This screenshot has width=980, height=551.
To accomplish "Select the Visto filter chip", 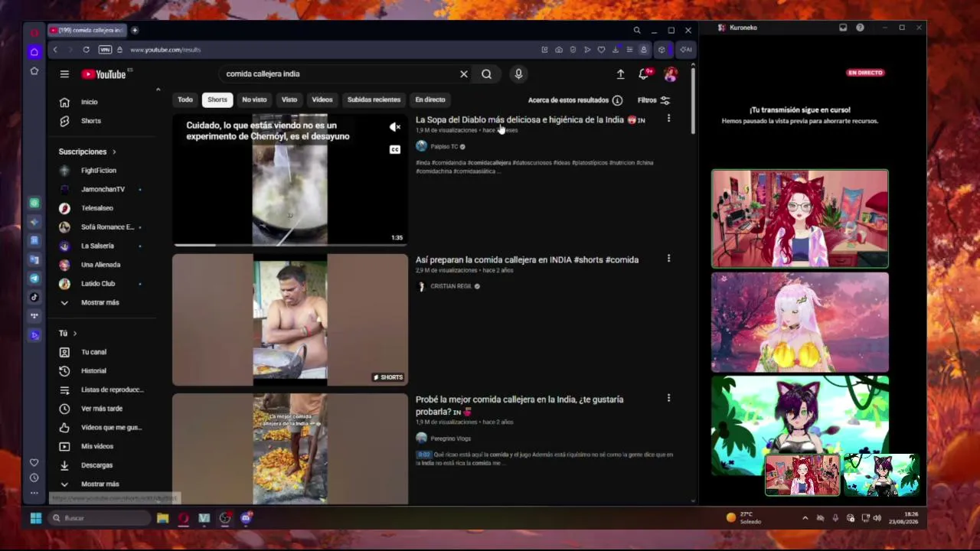I will 289,99.
